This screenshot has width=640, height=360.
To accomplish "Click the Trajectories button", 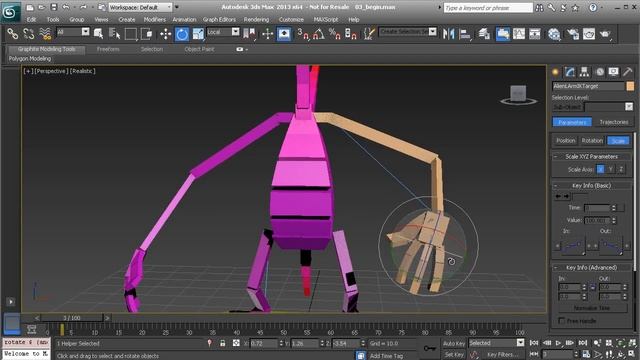I will coord(613,122).
